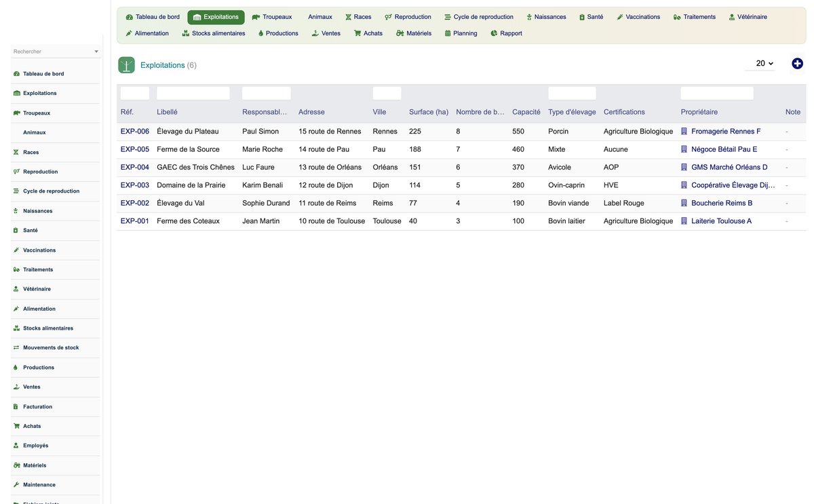Click the Santé sidebar icon
Image resolution: width=814 pixels, height=504 pixels.
click(x=16, y=231)
